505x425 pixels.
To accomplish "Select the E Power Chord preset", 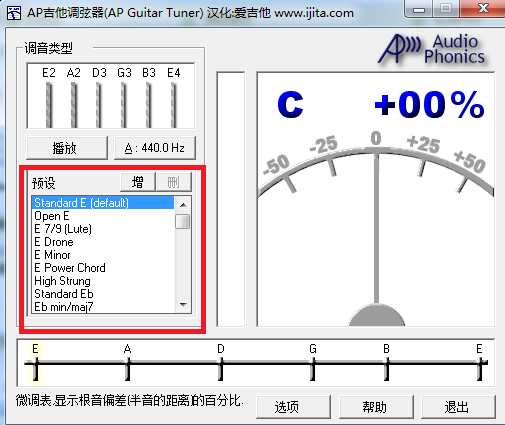I will (x=103, y=268).
